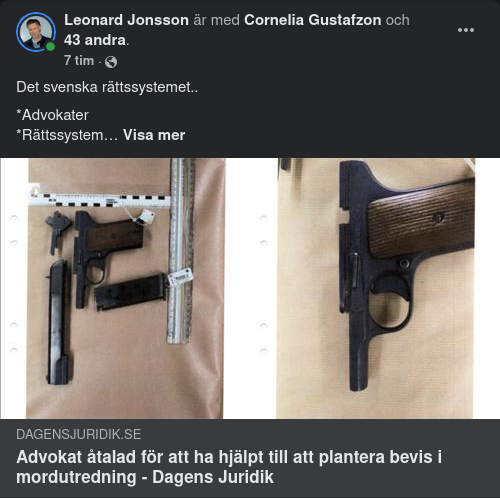
Task: Click the DAGENSJURIDIK.SE source domain
Action: click(79, 434)
